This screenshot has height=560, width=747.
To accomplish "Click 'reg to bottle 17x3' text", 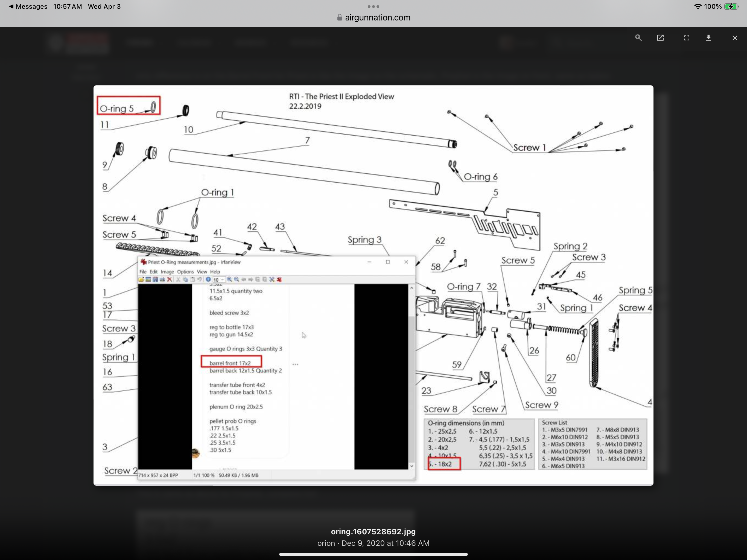I will click(x=231, y=327).
